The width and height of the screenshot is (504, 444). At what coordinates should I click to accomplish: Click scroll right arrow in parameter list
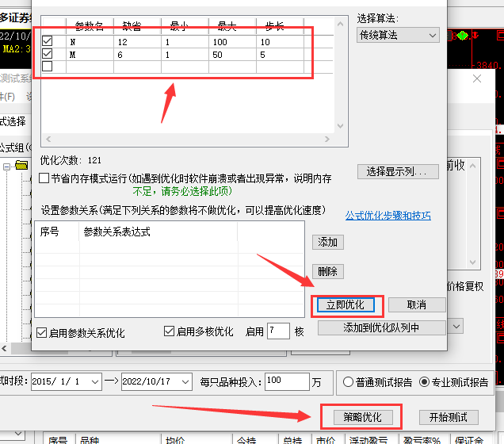327,139
